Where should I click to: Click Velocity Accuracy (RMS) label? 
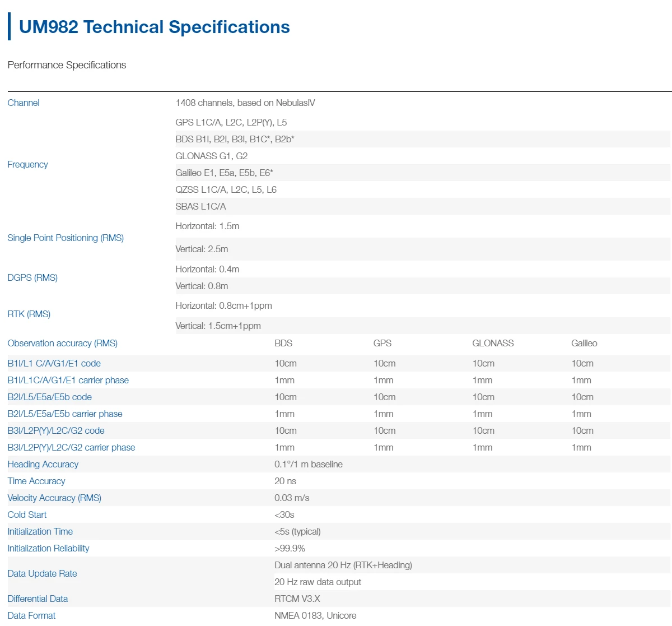pyautogui.click(x=54, y=498)
